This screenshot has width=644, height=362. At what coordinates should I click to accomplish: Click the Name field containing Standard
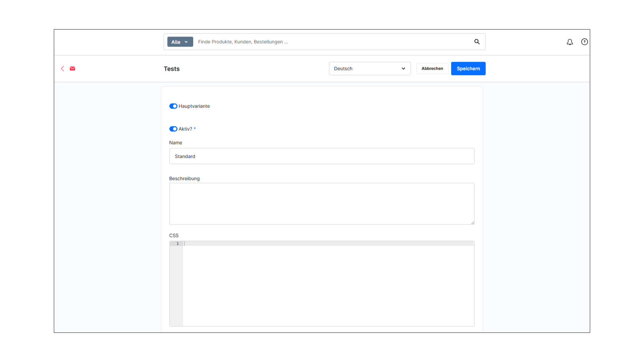pos(322,156)
